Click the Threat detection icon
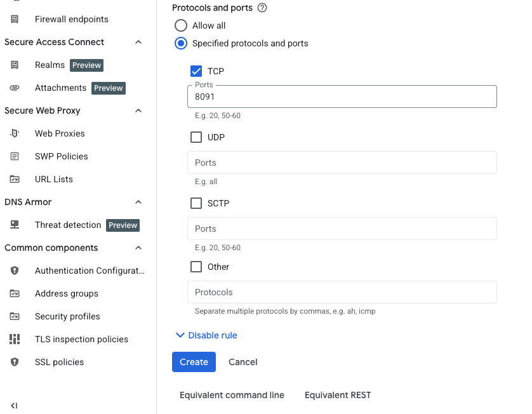 coord(14,225)
